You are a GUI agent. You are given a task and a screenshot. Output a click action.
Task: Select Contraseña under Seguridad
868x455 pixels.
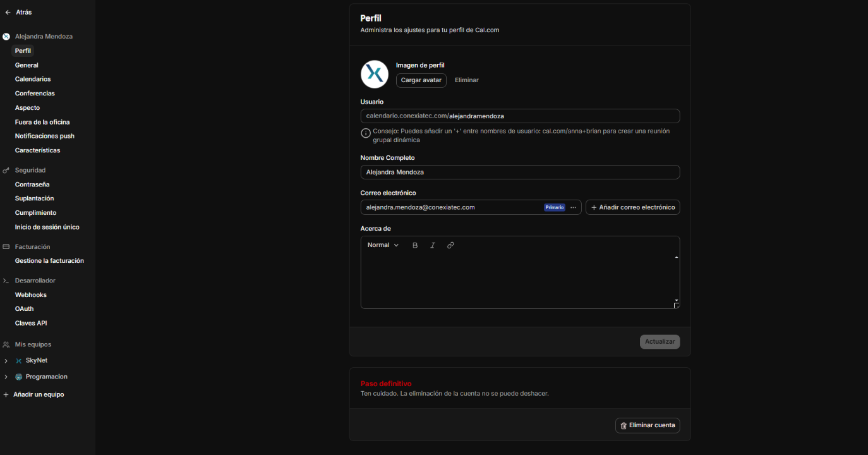(x=32, y=185)
